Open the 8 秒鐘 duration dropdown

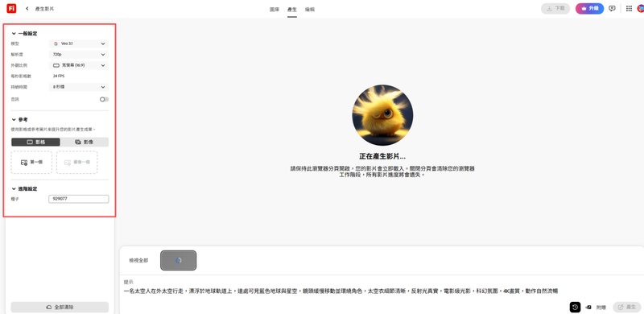point(78,87)
